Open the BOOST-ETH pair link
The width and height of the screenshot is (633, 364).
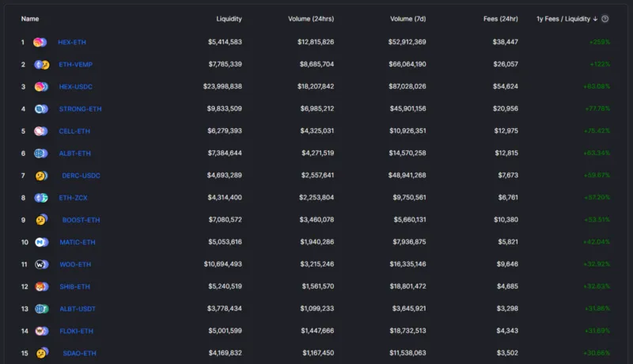tap(81, 220)
